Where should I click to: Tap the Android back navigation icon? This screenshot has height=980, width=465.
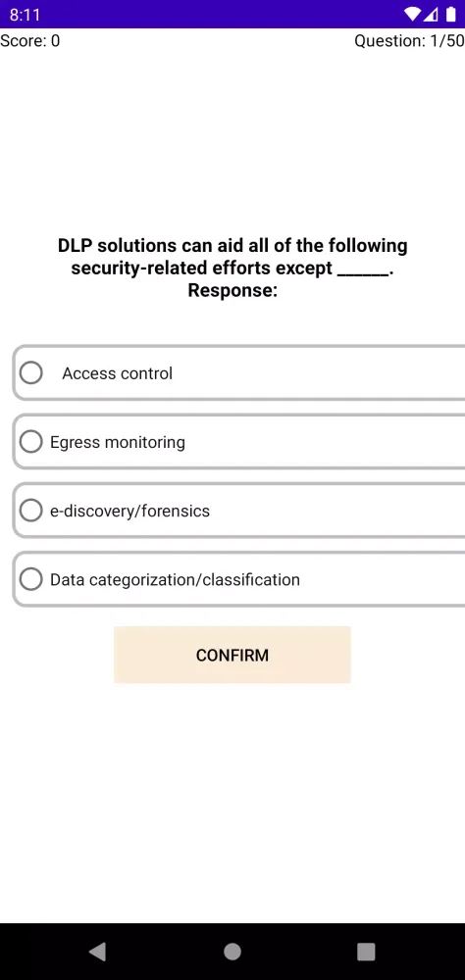coord(98,952)
